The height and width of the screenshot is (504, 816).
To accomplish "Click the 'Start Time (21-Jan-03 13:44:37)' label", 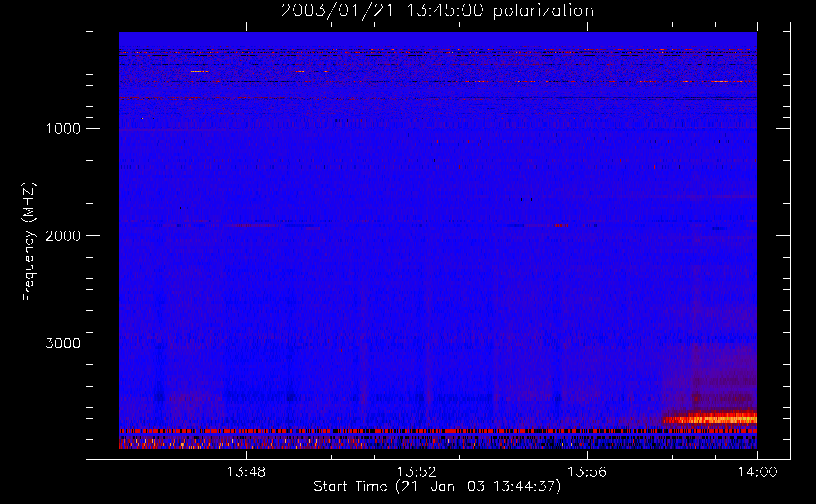I will pyautogui.click(x=437, y=487).
